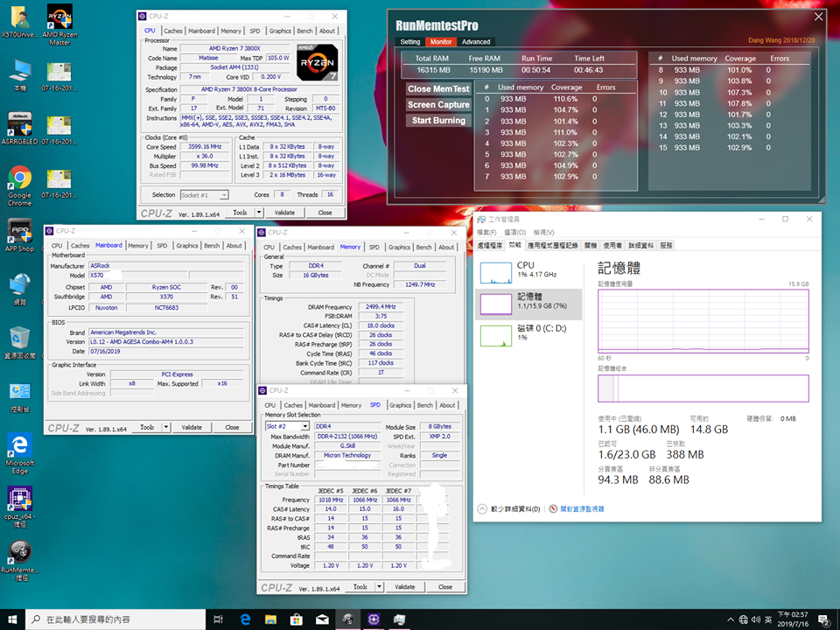Screen dimensions: 840x630
Task: Open Task Manager Options menu (選項)
Action: [514, 233]
